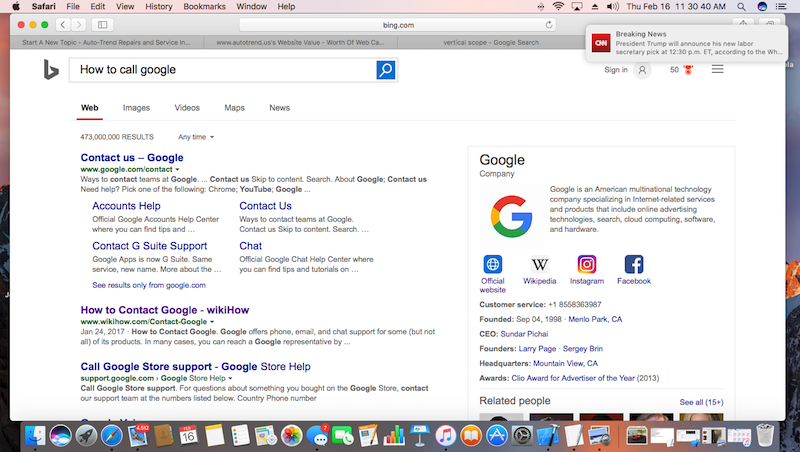
Task: Open Mail from the dock
Action: [138, 436]
